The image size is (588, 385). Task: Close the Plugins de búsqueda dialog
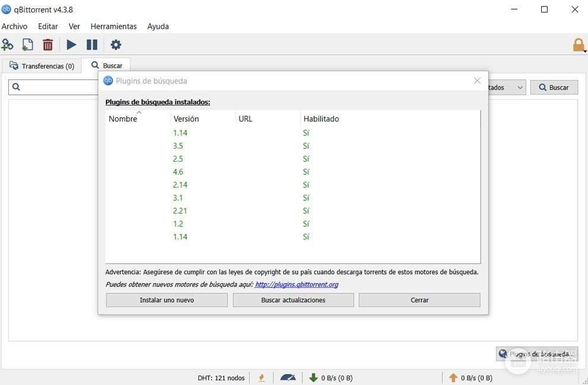[477, 81]
